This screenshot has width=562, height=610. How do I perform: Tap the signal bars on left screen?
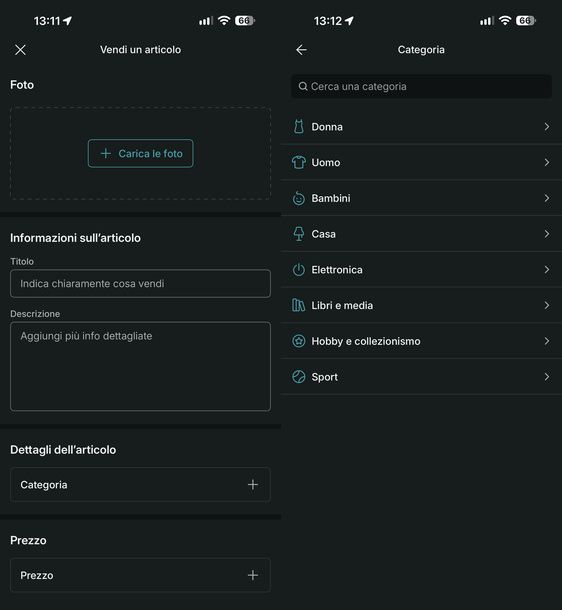click(x=206, y=21)
